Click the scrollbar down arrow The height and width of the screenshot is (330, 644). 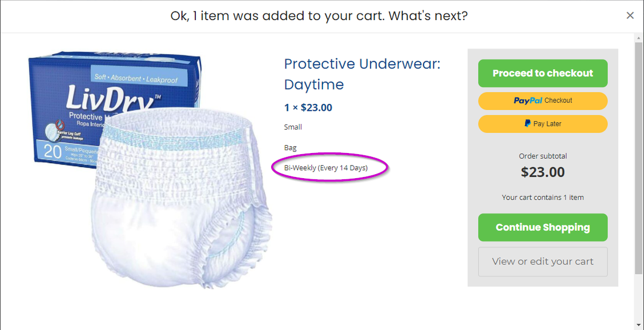(639, 325)
